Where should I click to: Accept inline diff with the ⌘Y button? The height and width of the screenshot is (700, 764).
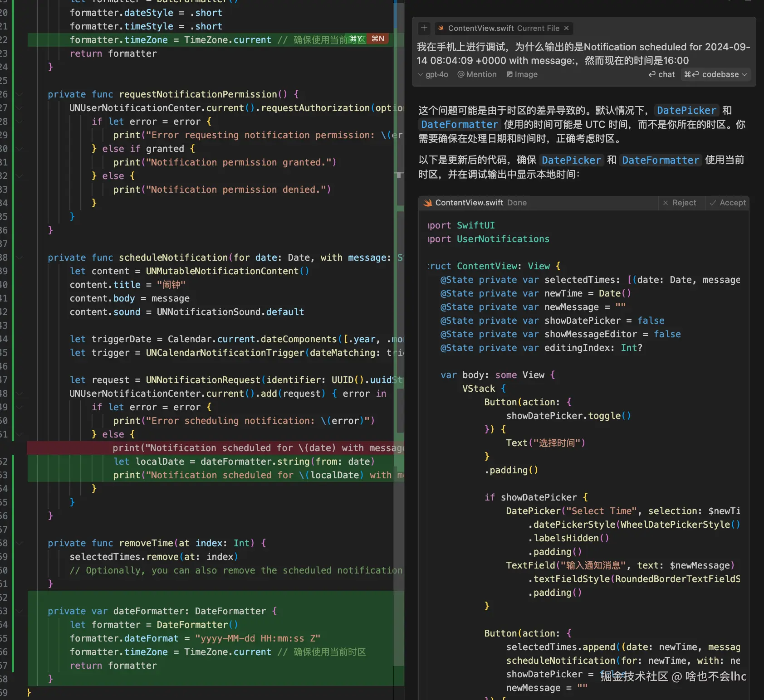(x=357, y=39)
